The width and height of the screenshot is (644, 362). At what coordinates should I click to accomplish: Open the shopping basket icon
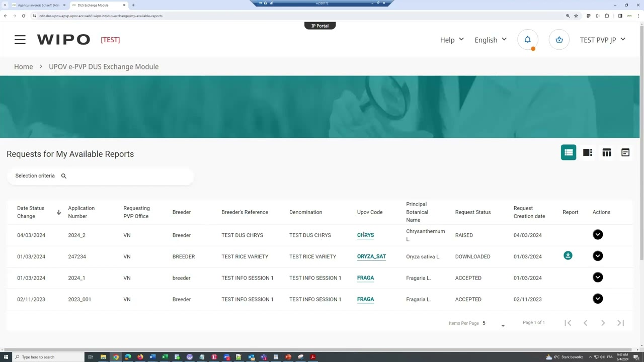pyautogui.click(x=559, y=40)
